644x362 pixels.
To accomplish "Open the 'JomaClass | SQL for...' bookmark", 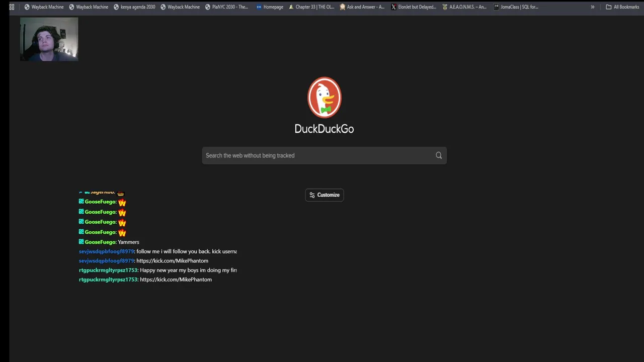I will 516,7.
